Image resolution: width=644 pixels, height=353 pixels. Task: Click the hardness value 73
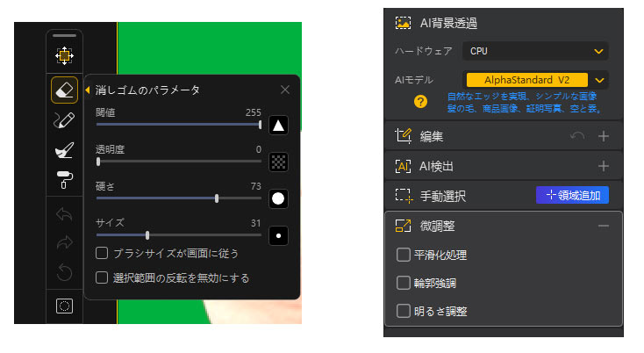point(256,186)
